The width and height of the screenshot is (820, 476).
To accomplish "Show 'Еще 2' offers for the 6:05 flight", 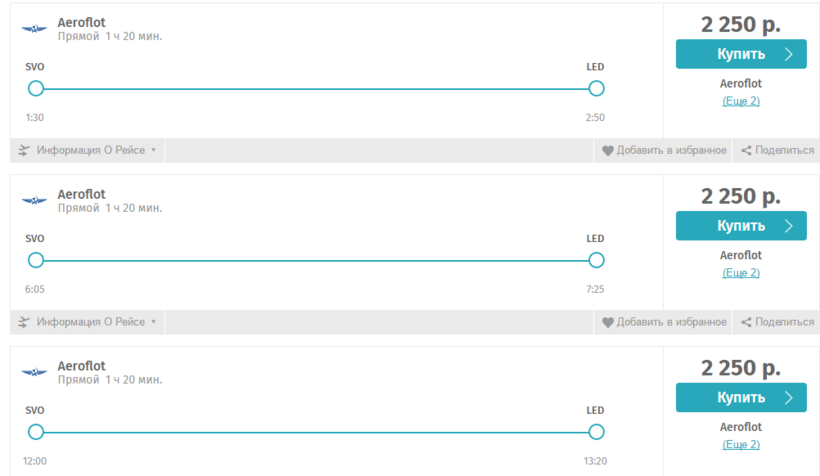I will point(741,273).
